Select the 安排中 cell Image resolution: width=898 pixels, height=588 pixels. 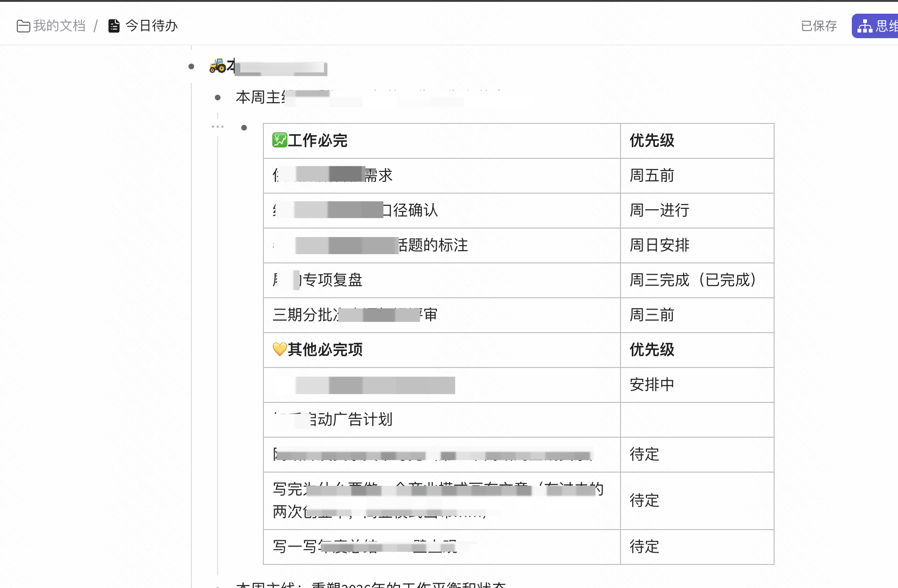point(697,385)
